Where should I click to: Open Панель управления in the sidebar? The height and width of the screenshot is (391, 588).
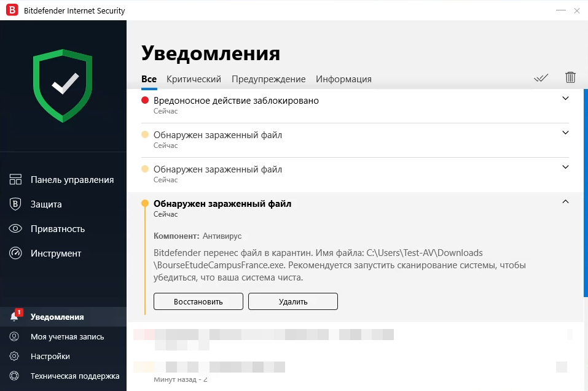tap(63, 180)
